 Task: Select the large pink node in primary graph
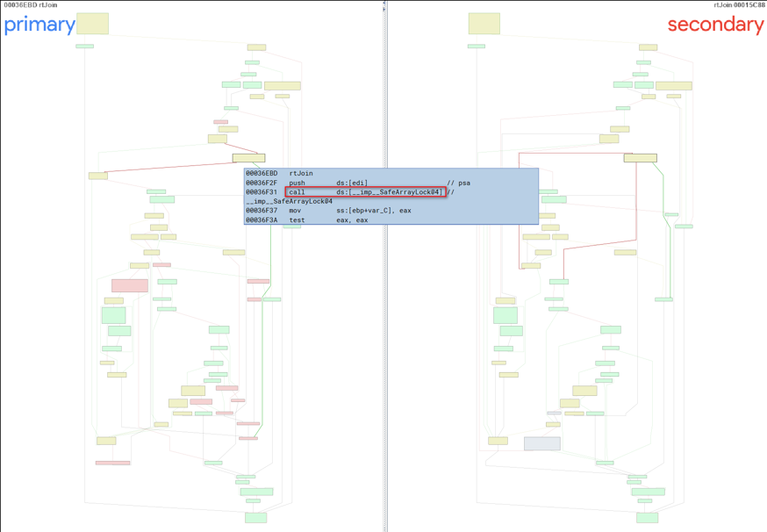point(130,285)
